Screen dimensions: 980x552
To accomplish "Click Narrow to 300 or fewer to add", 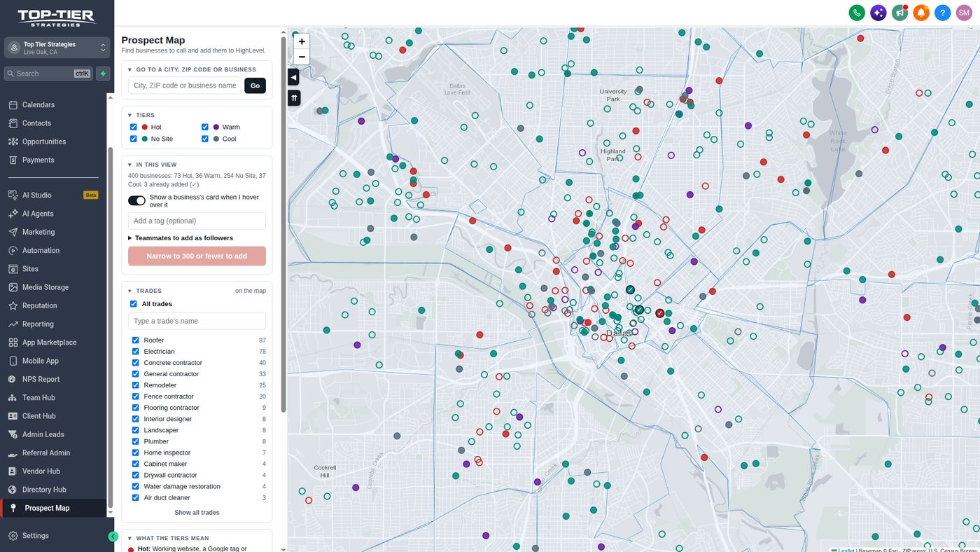I will pyautogui.click(x=197, y=256).
